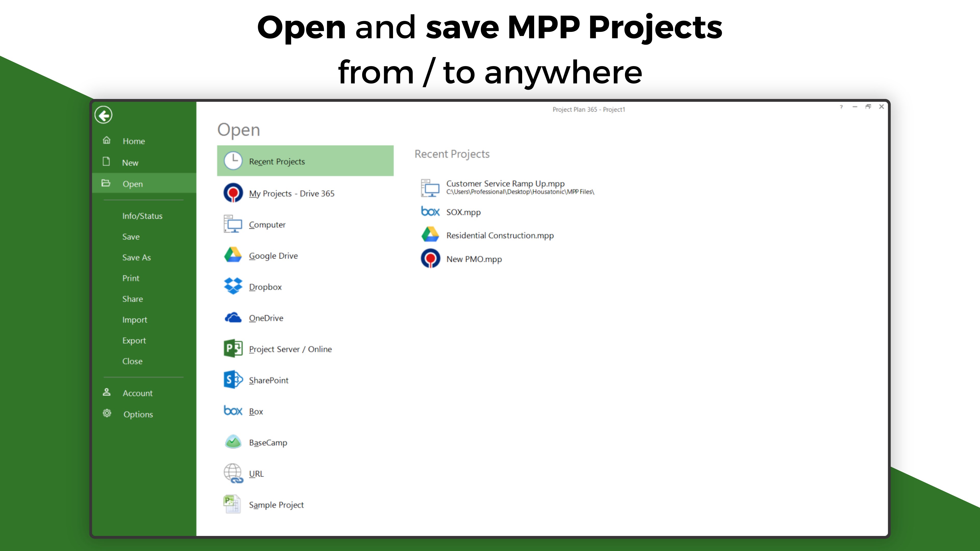
Task: Open Customer Service Ramp Up.mpp
Action: coord(505,183)
